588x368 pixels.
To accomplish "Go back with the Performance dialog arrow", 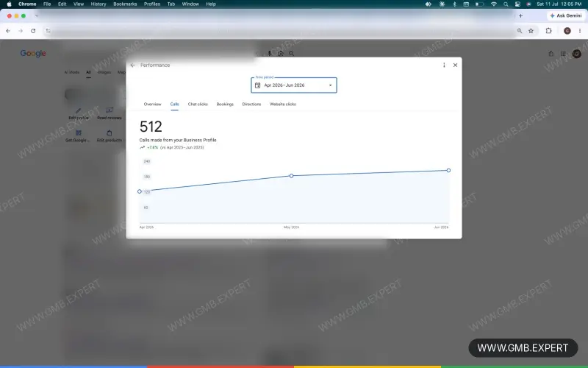I will 132,65.
